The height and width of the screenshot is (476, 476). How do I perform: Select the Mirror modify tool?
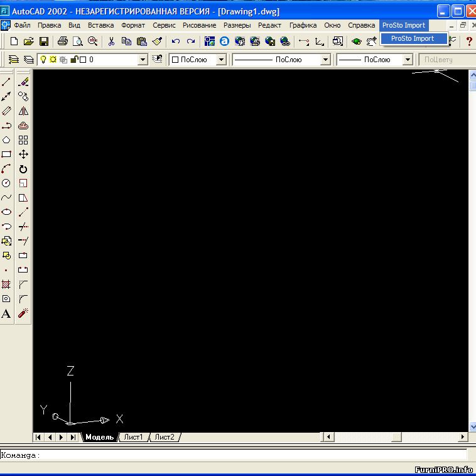click(x=23, y=111)
